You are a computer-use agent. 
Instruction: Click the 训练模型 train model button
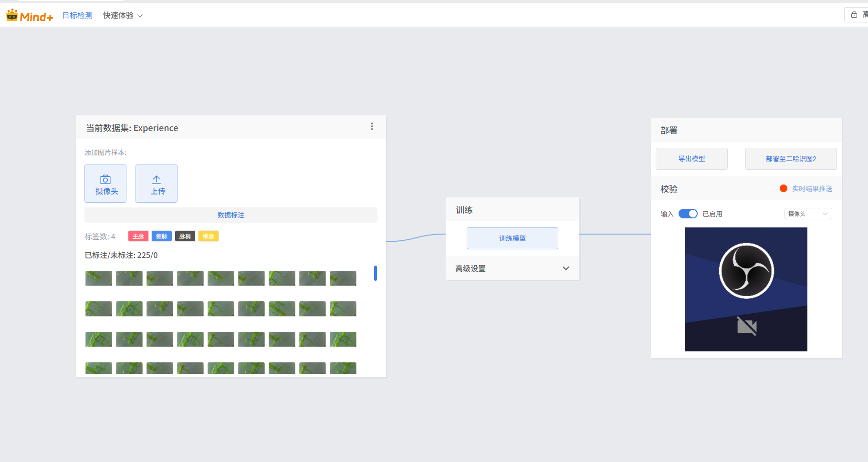pyautogui.click(x=512, y=238)
